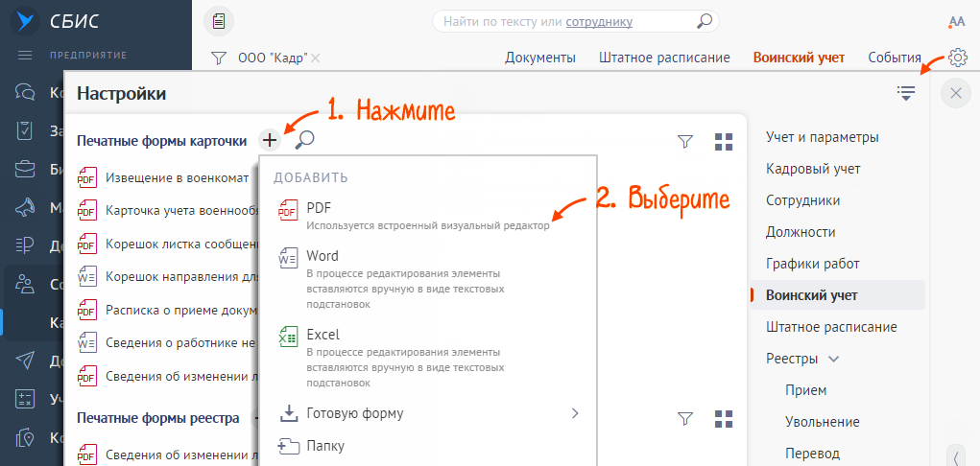Viewport: 980px width, 466px height.
Task: Click the funnel filter icon near ООО "Кадр"
Action: [x=218, y=58]
